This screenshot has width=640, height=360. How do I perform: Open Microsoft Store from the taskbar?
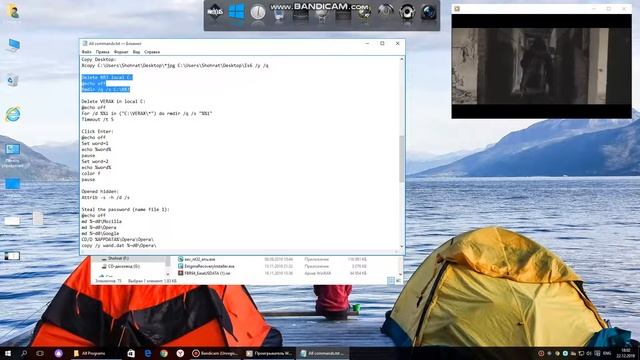pyautogui.click(x=131, y=353)
